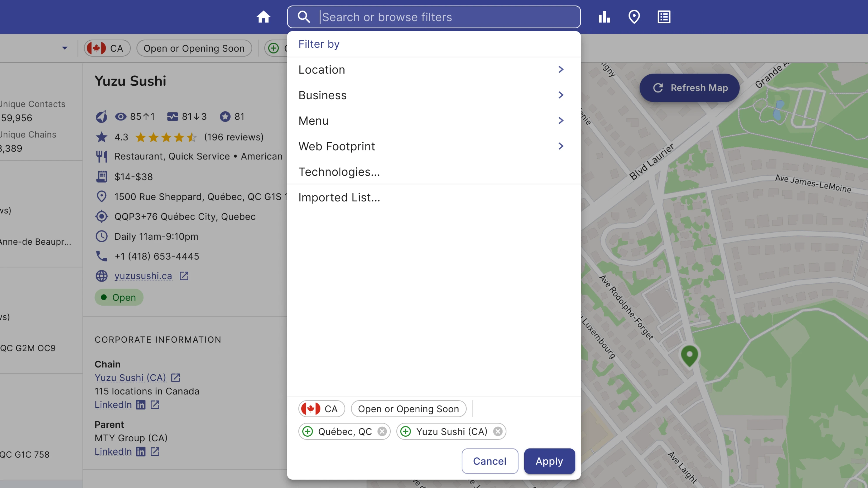Select Web Footprint in the Filter by list
The image size is (868, 488).
pos(434,146)
